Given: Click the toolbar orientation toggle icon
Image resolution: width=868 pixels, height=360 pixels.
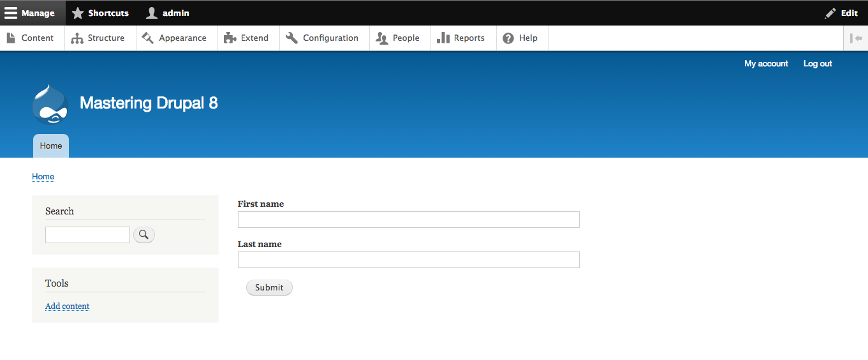Looking at the screenshot, I should pos(856,38).
